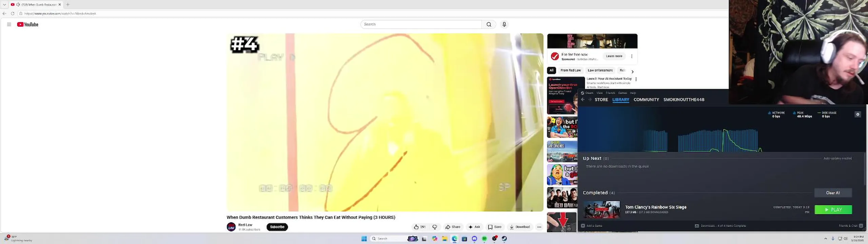Open options for the Launch Your AI Assistant ad
This screenshot has width=868, height=244.
point(636,79)
